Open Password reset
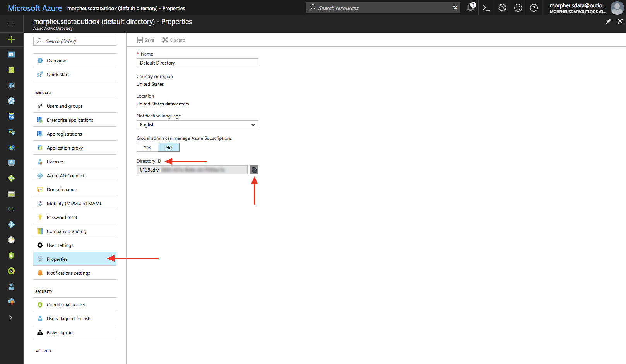The width and height of the screenshot is (626, 364). pyautogui.click(x=75, y=218)
